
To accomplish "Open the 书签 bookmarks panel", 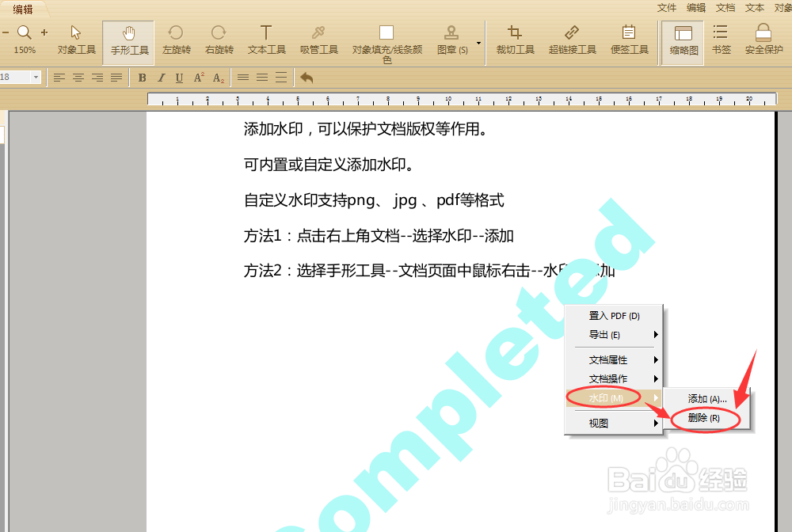I will (721, 40).
